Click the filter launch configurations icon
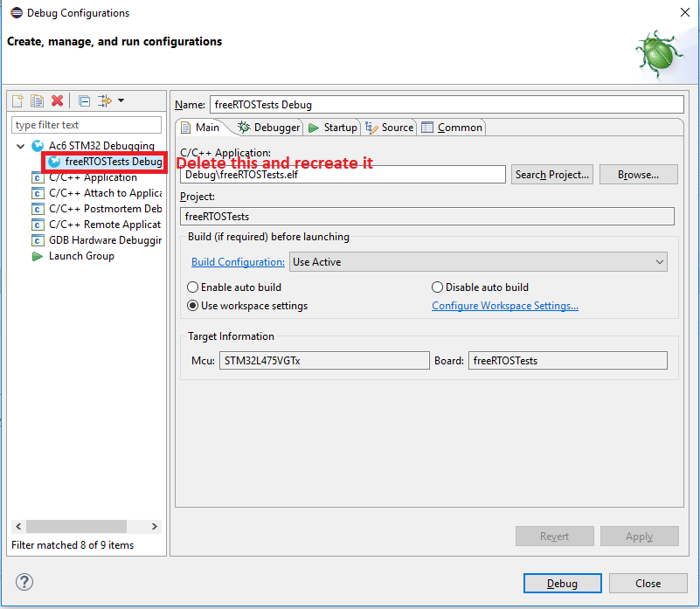This screenshot has height=609, width=700. pyautogui.click(x=105, y=101)
